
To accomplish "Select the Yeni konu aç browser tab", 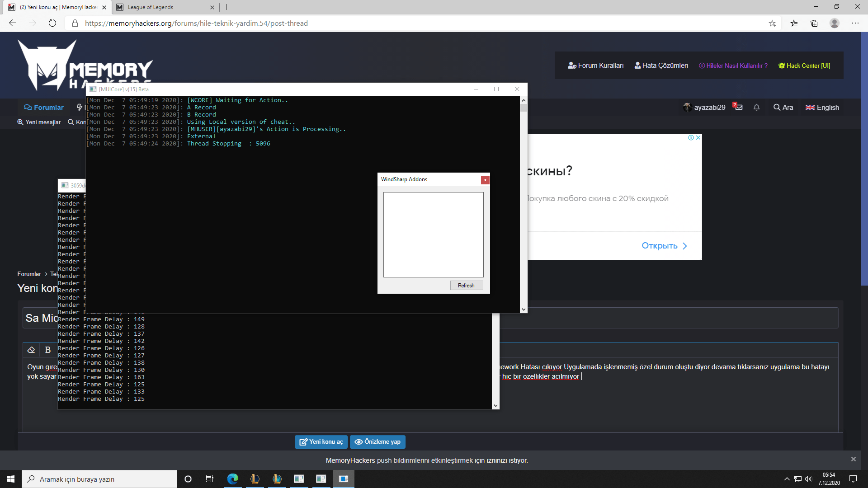I will 58,7.
